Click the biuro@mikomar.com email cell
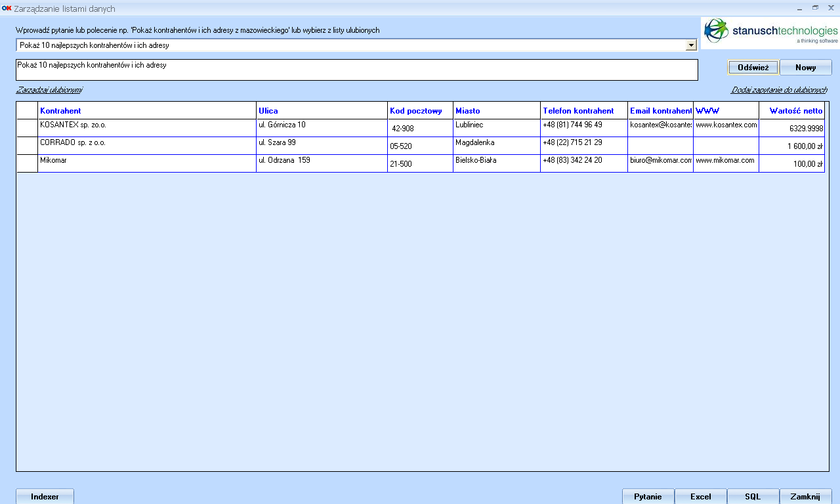 pyautogui.click(x=661, y=163)
